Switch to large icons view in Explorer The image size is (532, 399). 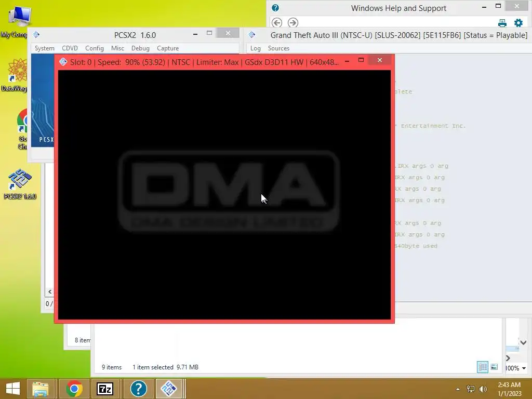pyautogui.click(x=495, y=367)
